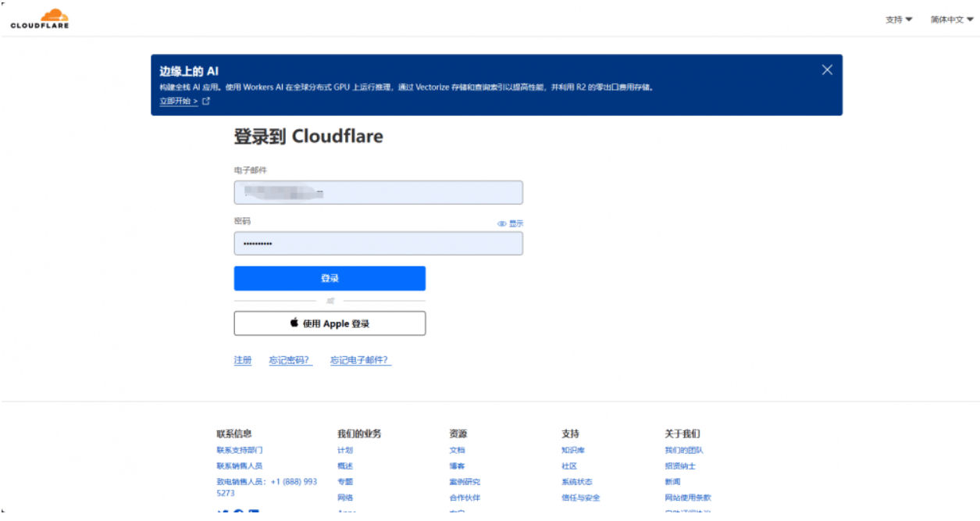Close the 边缘上的 AI banner
980x521 pixels.
[827, 70]
